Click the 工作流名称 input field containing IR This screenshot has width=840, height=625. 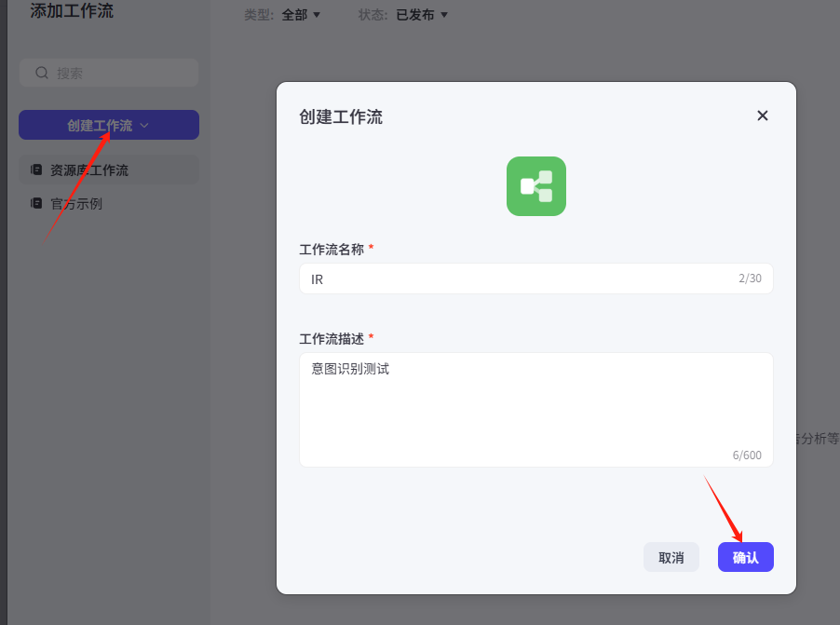tap(536, 279)
